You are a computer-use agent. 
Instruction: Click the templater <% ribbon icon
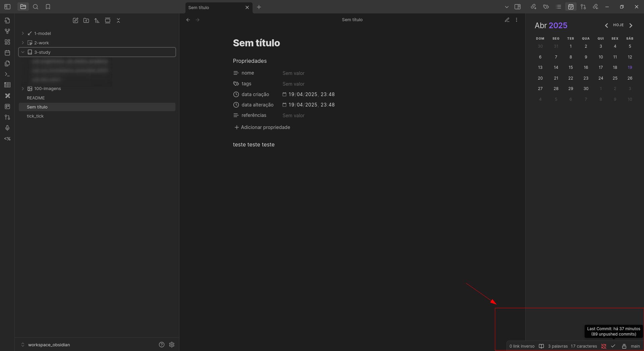pyautogui.click(x=7, y=139)
